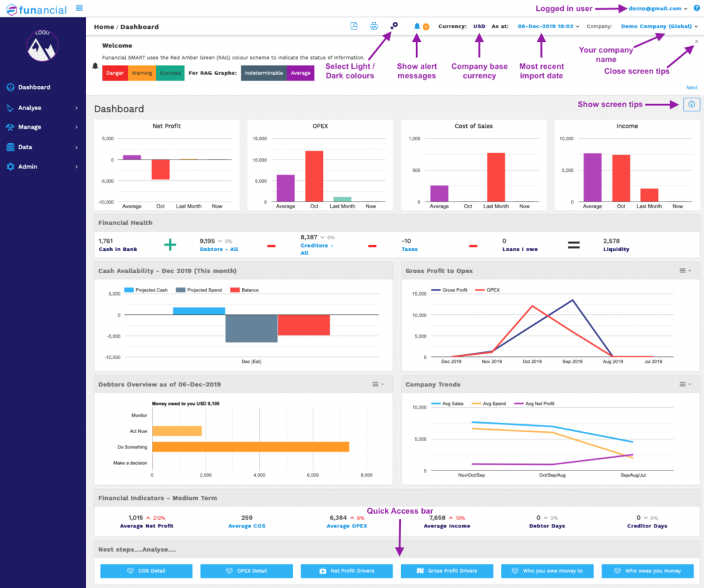Click the Next link in tips

coord(692,87)
